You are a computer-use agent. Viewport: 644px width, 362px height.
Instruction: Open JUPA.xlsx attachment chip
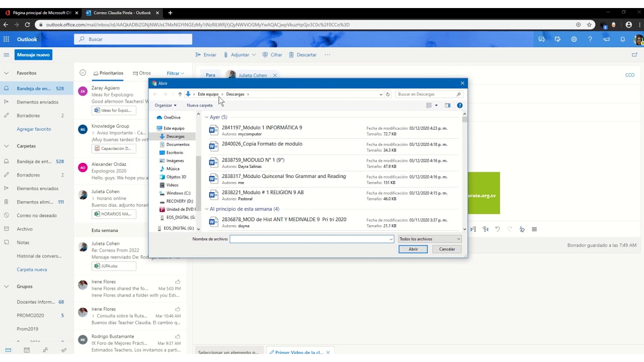(x=114, y=266)
